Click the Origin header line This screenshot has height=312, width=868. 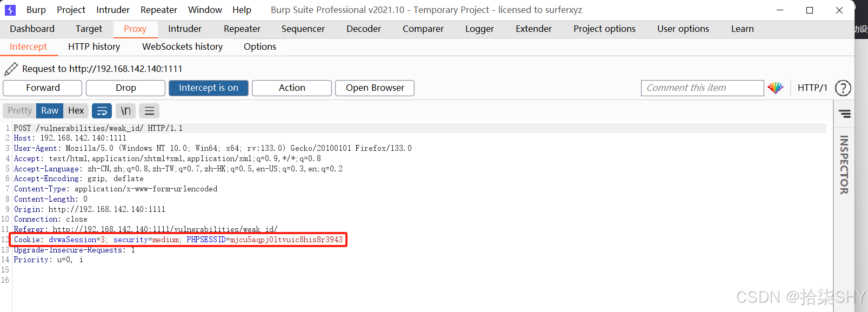[89, 209]
